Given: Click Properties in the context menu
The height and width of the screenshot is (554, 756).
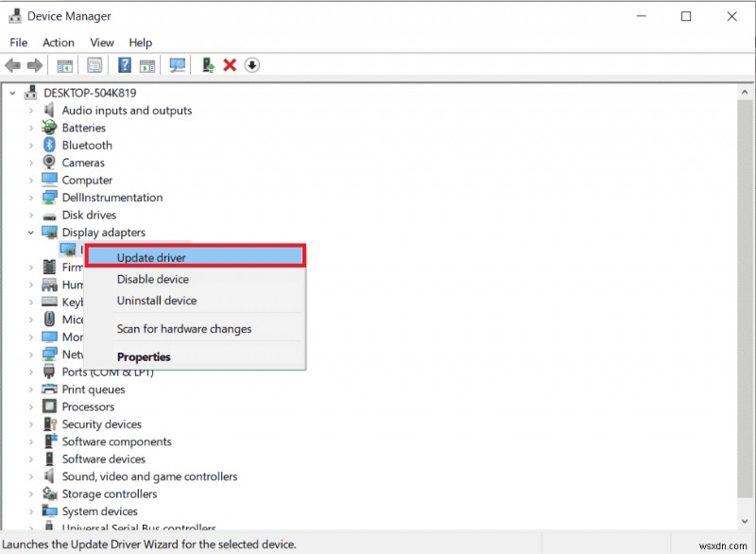Looking at the screenshot, I should [144, 356].
